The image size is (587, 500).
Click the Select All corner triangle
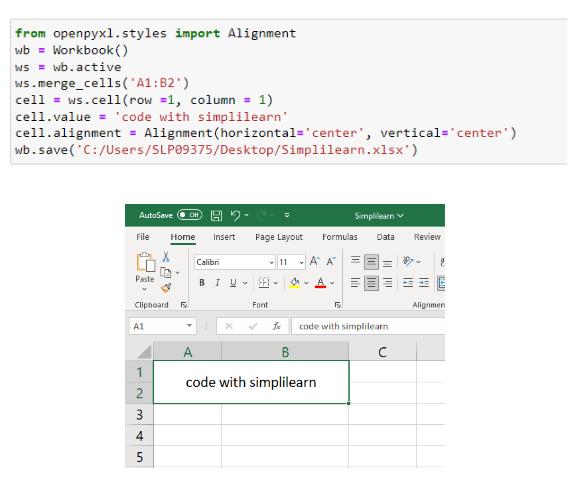144,352
